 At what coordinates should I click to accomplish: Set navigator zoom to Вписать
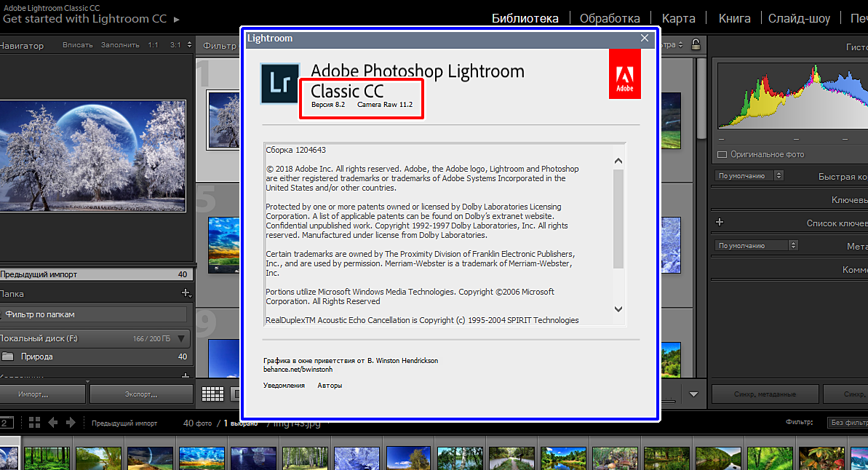[78, 45]
